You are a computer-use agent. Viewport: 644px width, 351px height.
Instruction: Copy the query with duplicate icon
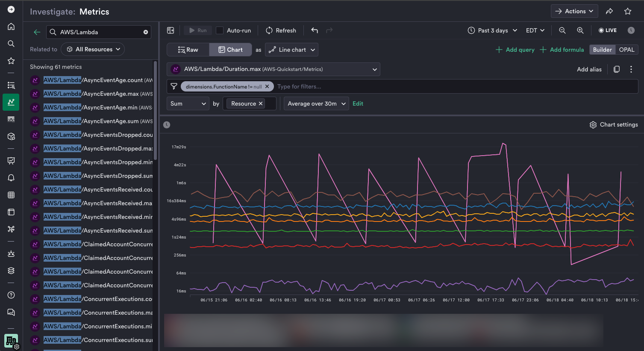617,69
